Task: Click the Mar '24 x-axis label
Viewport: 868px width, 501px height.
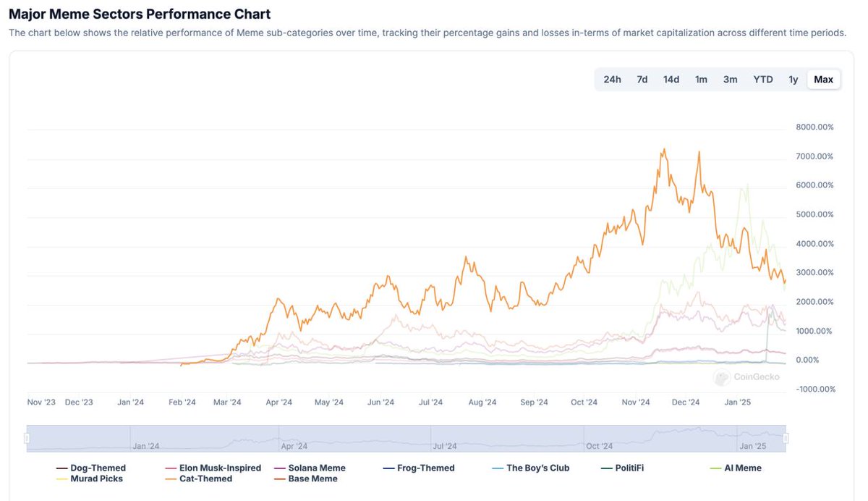Action: 228,402
